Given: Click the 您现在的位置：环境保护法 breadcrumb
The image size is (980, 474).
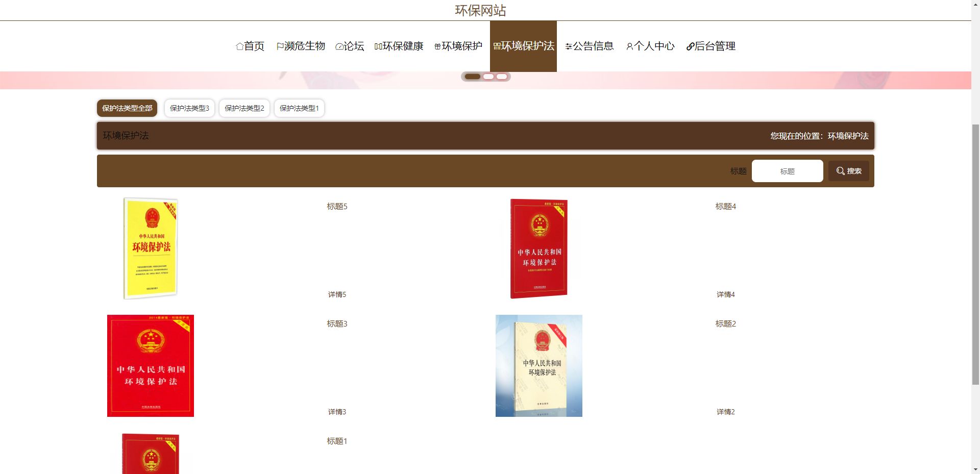Looking at the screenshot, I should 819,136.
